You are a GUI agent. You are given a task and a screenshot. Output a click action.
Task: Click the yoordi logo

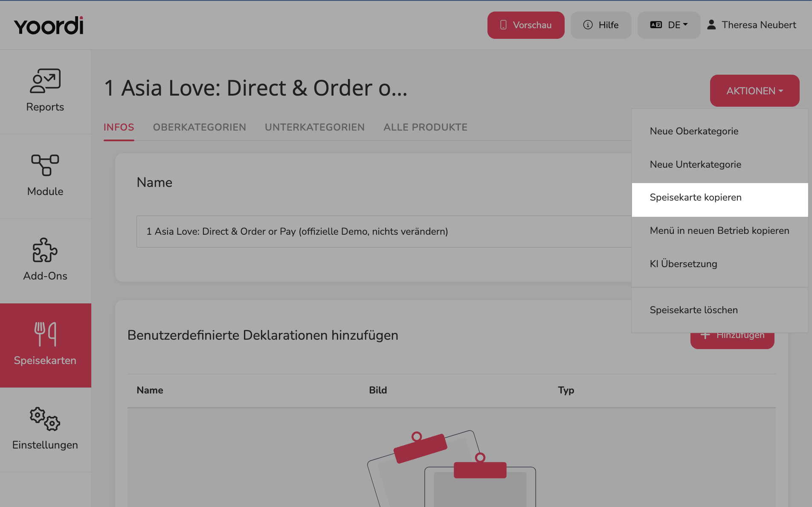coord(49,26)
